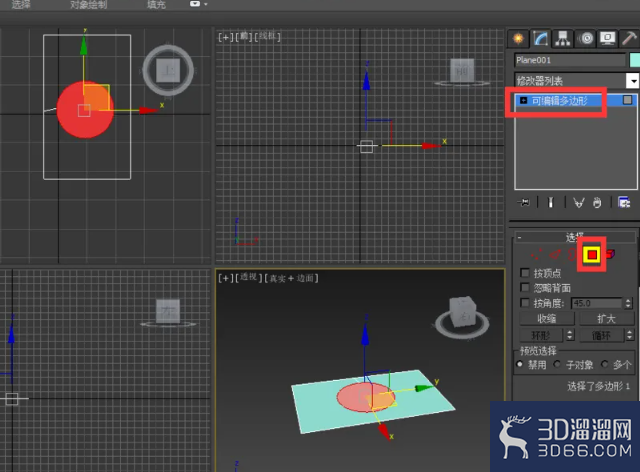
Task: Toggle the 可编辑多边形 modifier state box
Action: (x=627, y=100)
